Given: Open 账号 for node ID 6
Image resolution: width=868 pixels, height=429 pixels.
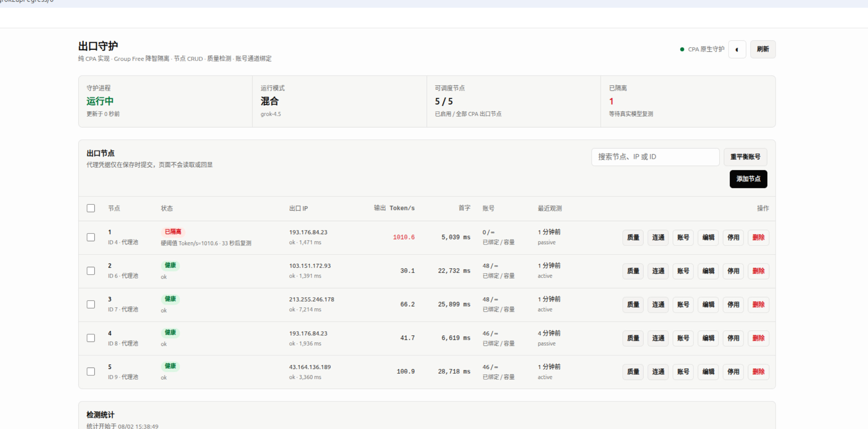Looking at the screenshot, I should [x=683, y=271].
